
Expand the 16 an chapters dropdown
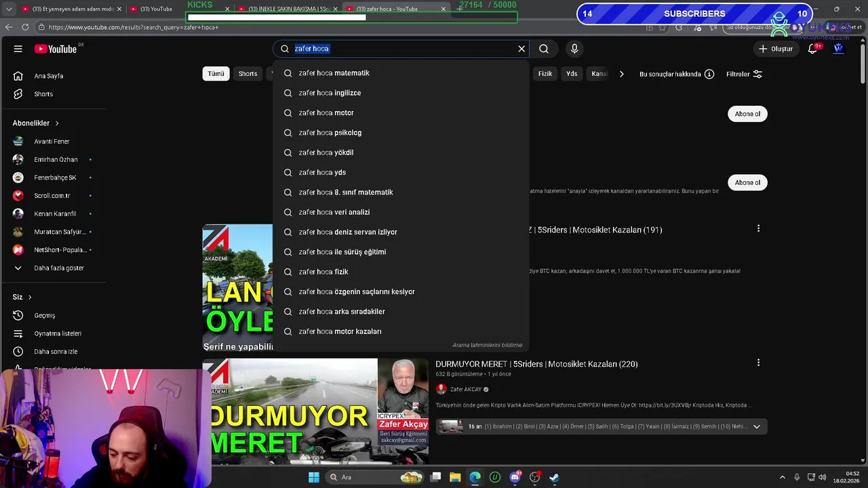(x=756, y=426)
